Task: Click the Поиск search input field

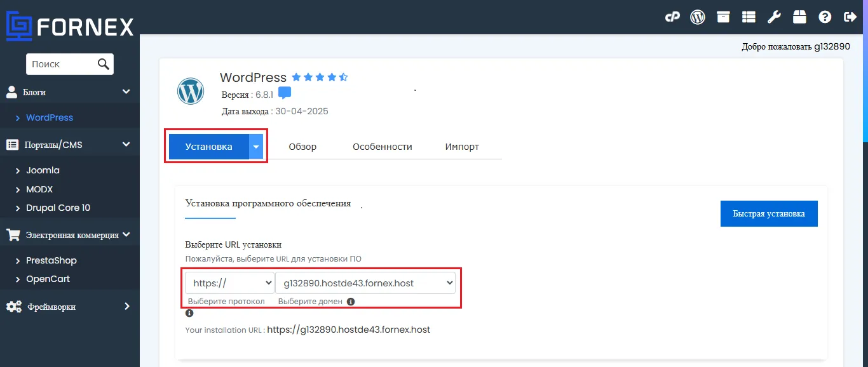Action: 62,63
